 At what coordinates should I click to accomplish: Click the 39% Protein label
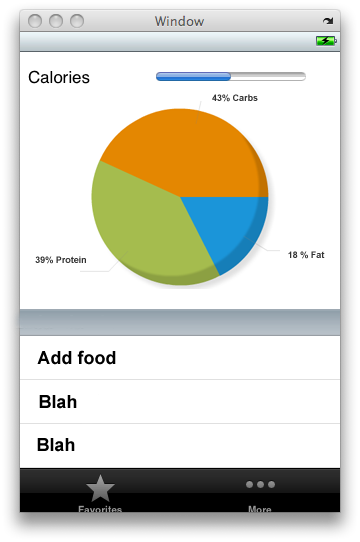pyautogui.click(x=61, y=260)
